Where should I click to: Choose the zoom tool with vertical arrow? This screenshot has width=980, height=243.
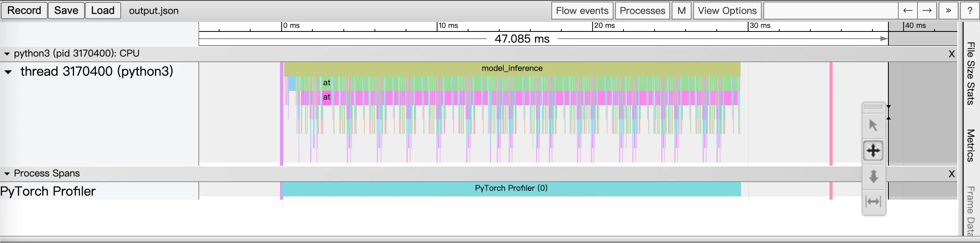(x=873, y=176)
